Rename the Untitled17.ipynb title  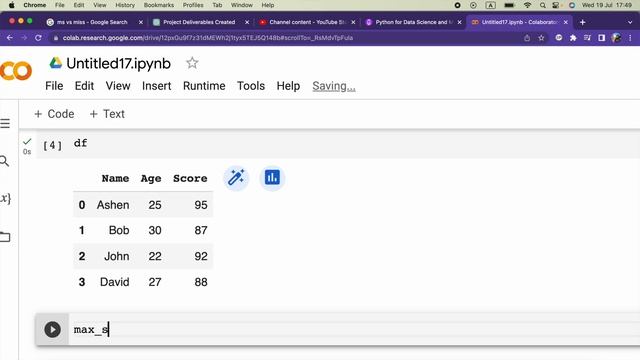[118, 63]
